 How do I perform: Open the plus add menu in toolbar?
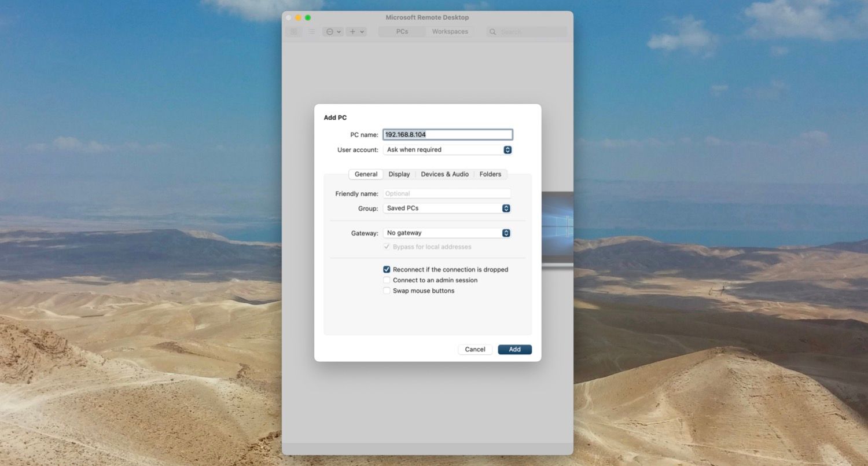click(356, 32)
